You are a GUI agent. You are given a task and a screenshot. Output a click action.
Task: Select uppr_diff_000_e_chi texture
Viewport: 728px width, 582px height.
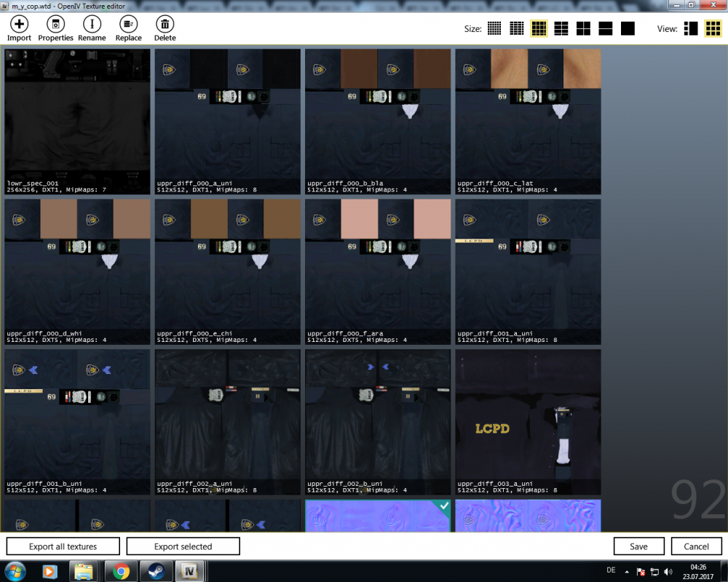pyautogui.click(x=227, y=272)
